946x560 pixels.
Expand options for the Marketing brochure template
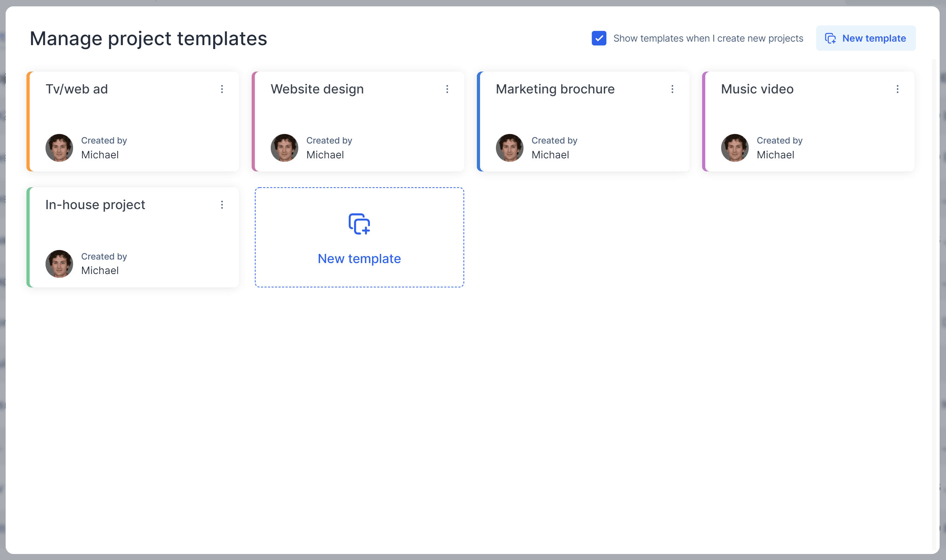[672, 89]
